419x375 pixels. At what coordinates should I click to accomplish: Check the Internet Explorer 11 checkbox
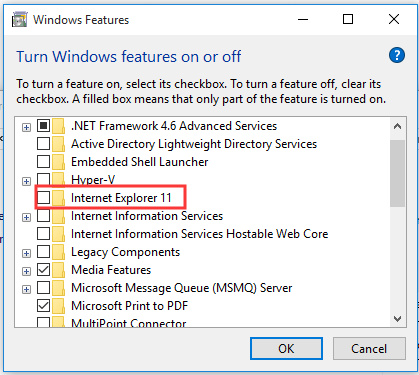click(x=43, y=198)
